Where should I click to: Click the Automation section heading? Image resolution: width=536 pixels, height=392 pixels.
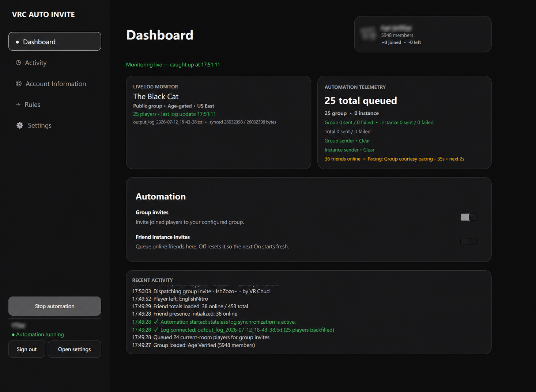point(161,197)
